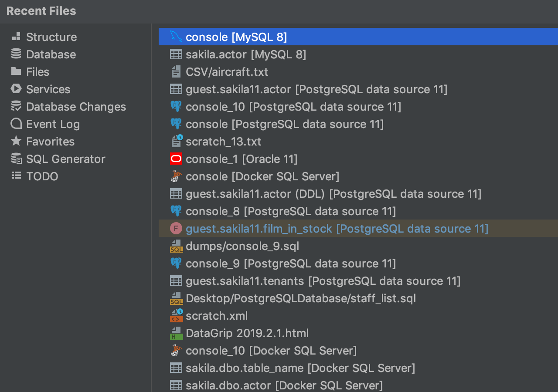Open the TODO tool window
Image resolution: width=558 pixels, height=392 pixels.
pyautogui.click(x=42, y=176)
